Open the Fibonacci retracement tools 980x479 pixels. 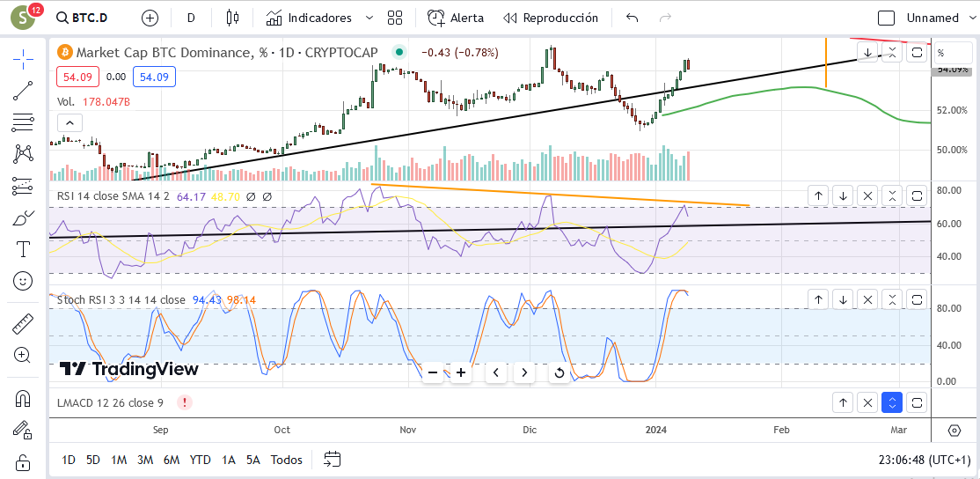(23, 122)
